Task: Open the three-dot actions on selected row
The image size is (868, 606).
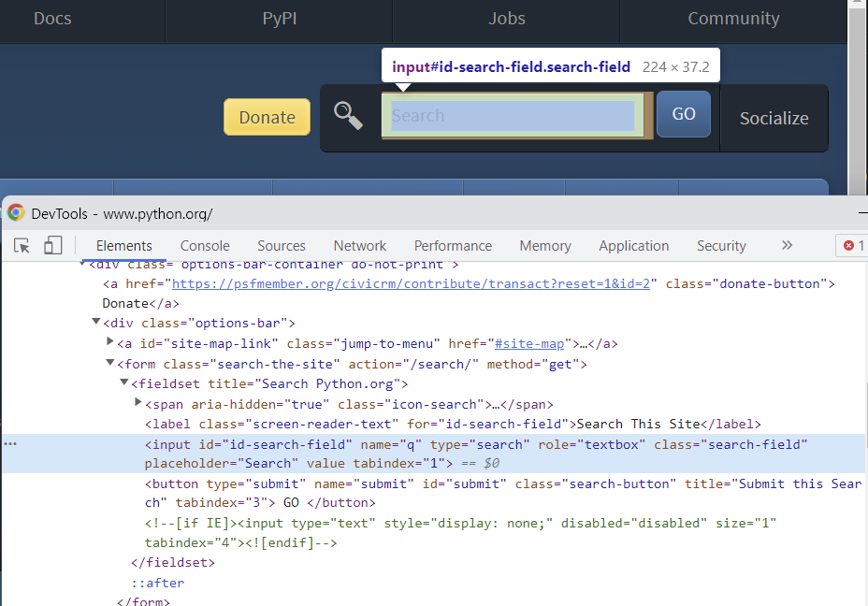Action: [10, 444]
